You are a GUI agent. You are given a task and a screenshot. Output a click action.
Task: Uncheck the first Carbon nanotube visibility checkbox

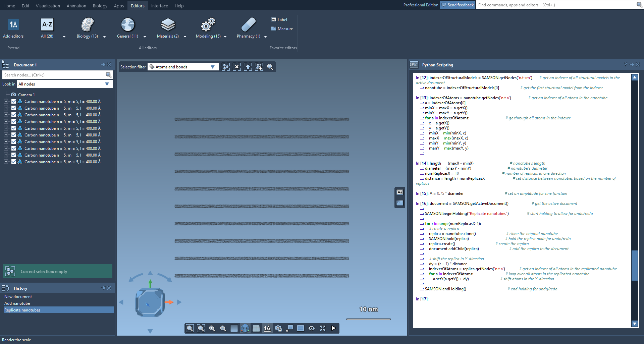click(14, 101)
